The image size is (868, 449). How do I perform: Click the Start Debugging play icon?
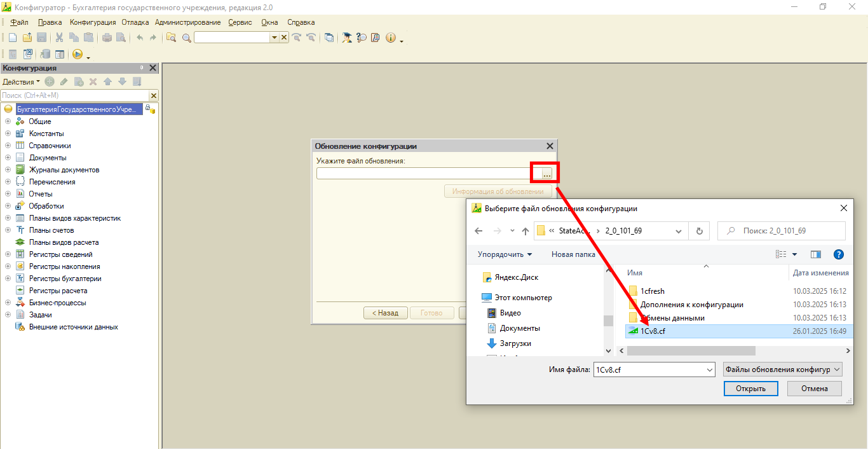point(77,55)
